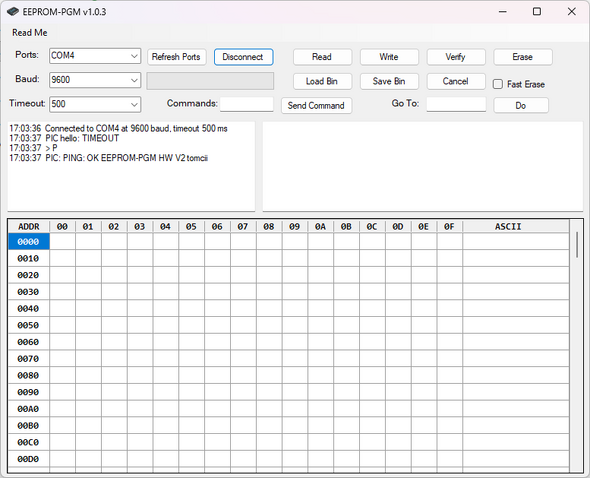Select the 0040 address row header

coord(28,309)
